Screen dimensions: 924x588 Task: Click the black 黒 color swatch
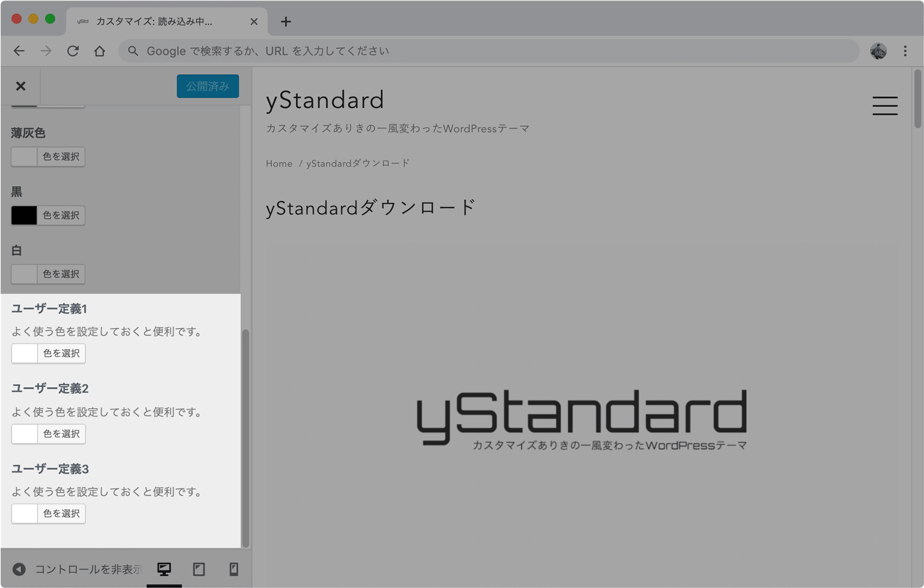point(24,215)
